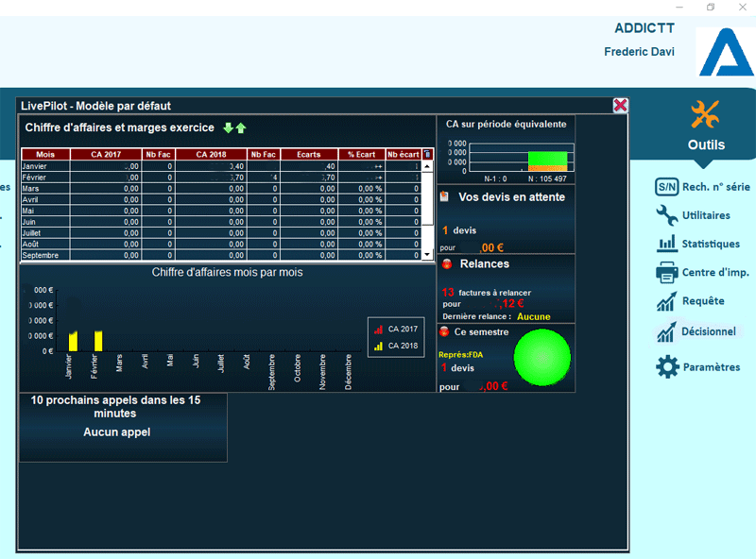This screenshot has height=559, width=756.
Task: Click the yellow CA 2018 legend swatch
Action: pyautogui.click(x=379, y=346)
